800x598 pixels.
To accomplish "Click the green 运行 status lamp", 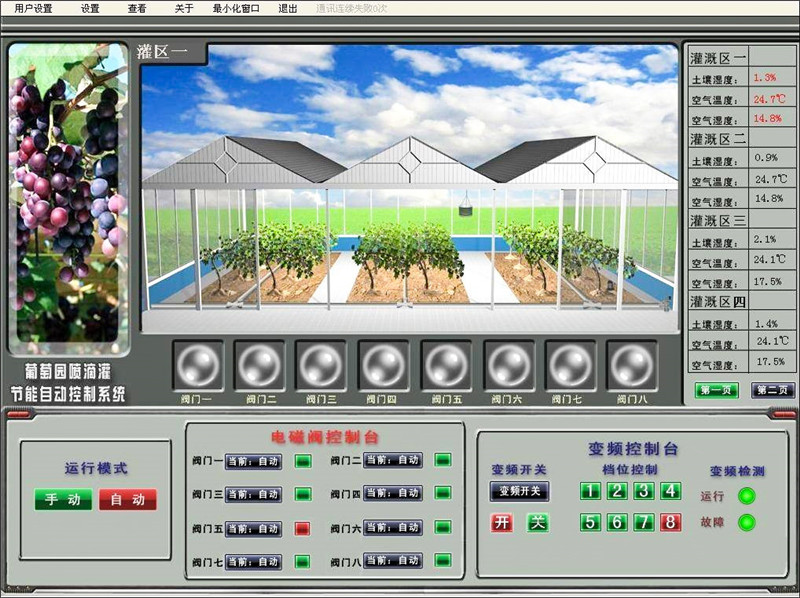I will [746, 496].
